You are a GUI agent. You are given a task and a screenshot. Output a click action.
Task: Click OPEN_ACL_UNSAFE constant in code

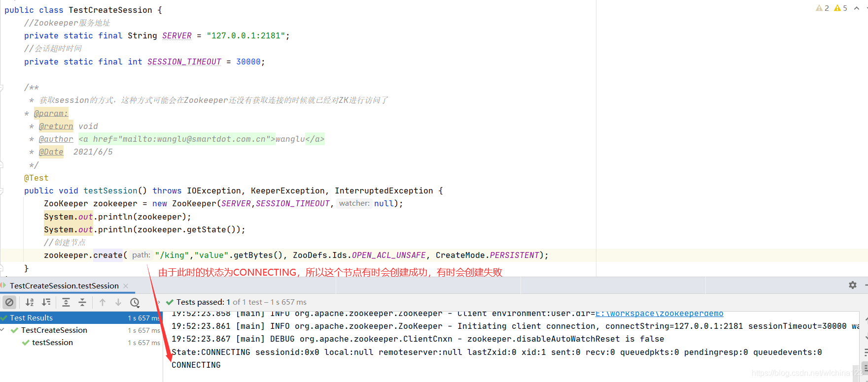pyautogui.click(x=389, y=255)
